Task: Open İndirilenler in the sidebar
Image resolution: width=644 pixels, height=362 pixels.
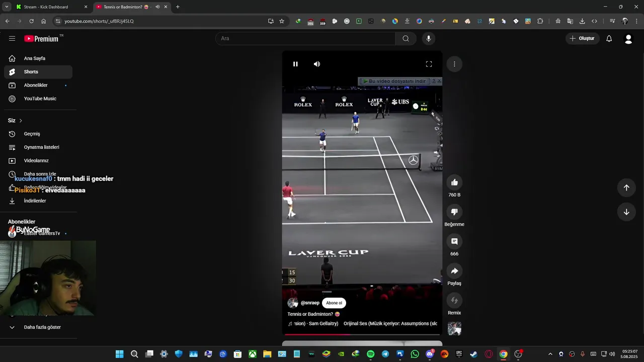Action: [38, 201]
